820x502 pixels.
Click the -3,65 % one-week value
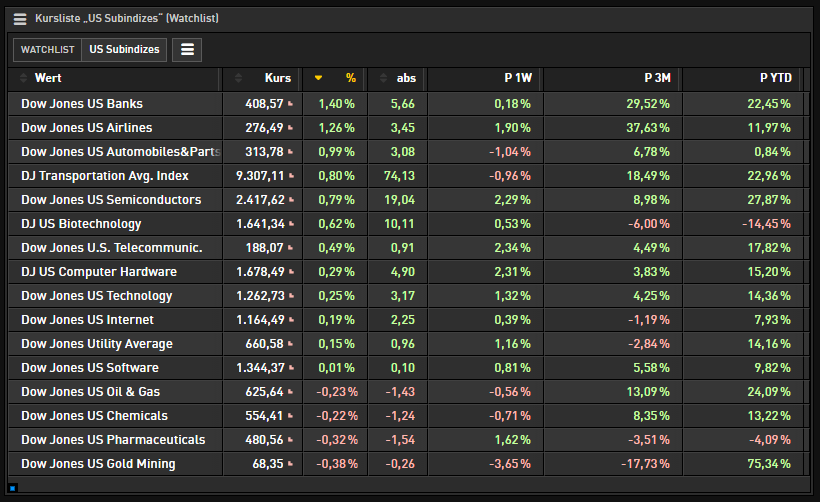tap(510, 465)
